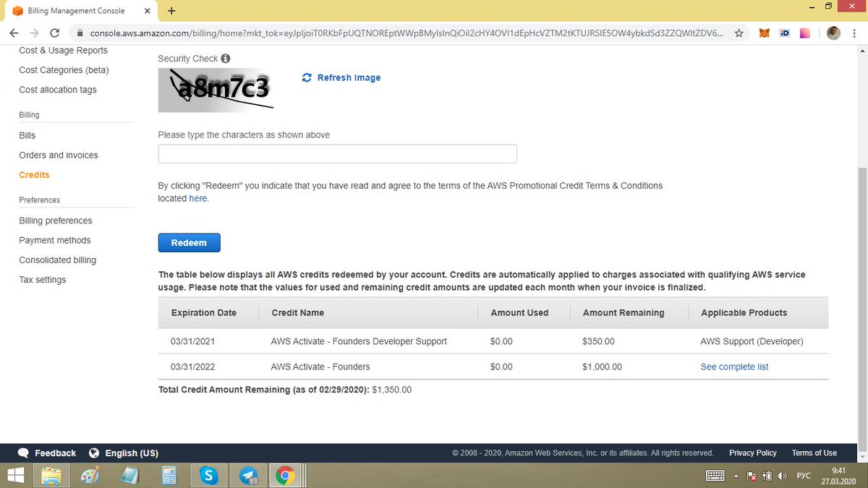
Task: Click the captcha characters input field
Action: (x=337, y=154)
